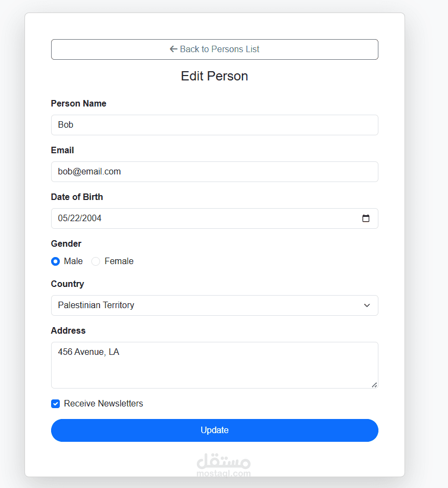Click the mostaql watermark logo
448x488 pixels.
pos(223,465)
